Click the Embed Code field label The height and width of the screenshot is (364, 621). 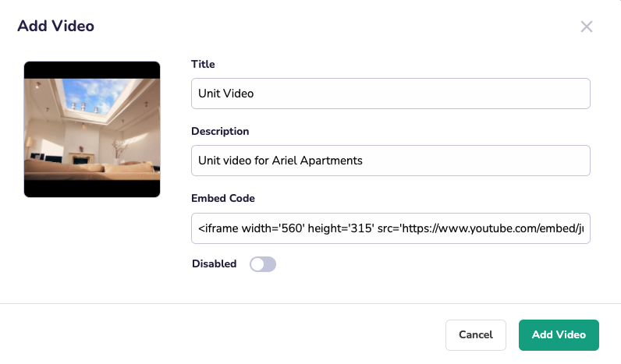pyautogui.click(x=223, y=198)
